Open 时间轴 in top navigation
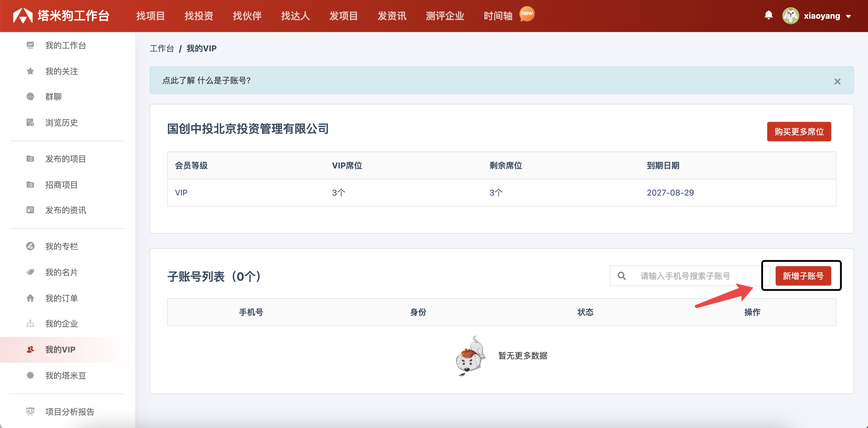The height and width of the screenshot is (428, 868). [498, 15]
